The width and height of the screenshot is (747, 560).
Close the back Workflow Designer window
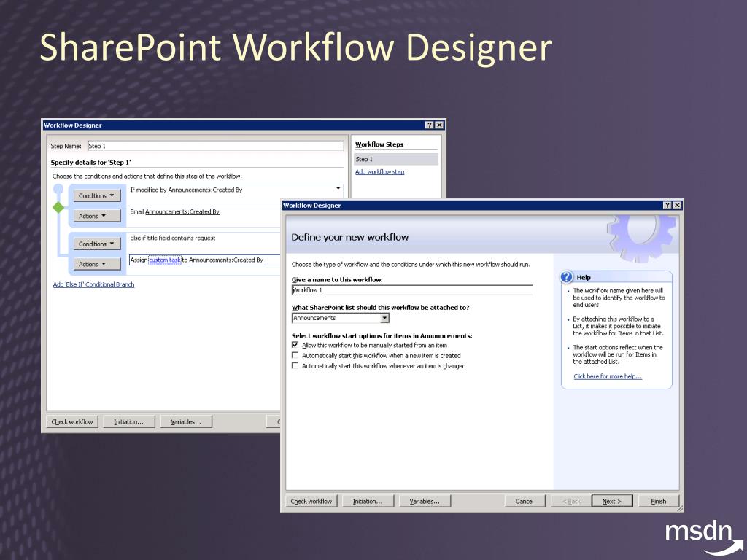(x=438, y=125)
